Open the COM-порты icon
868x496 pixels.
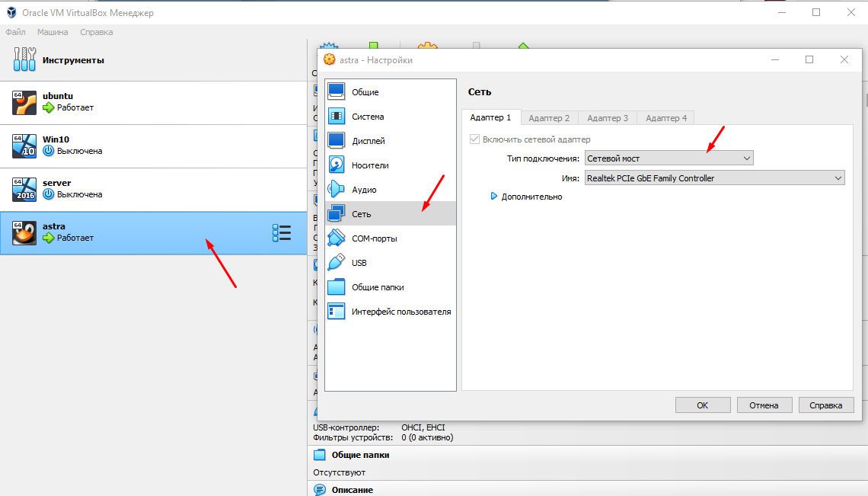[x=336, y=238]
